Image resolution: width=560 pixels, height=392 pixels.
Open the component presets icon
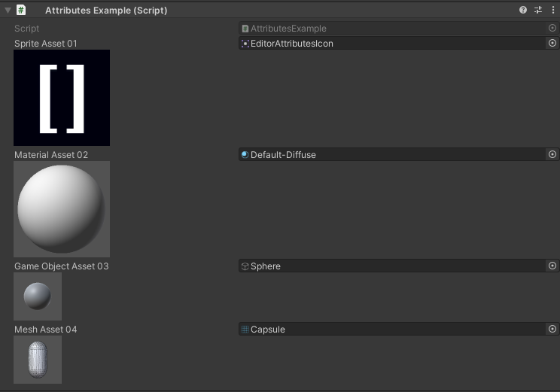point(538,10)
